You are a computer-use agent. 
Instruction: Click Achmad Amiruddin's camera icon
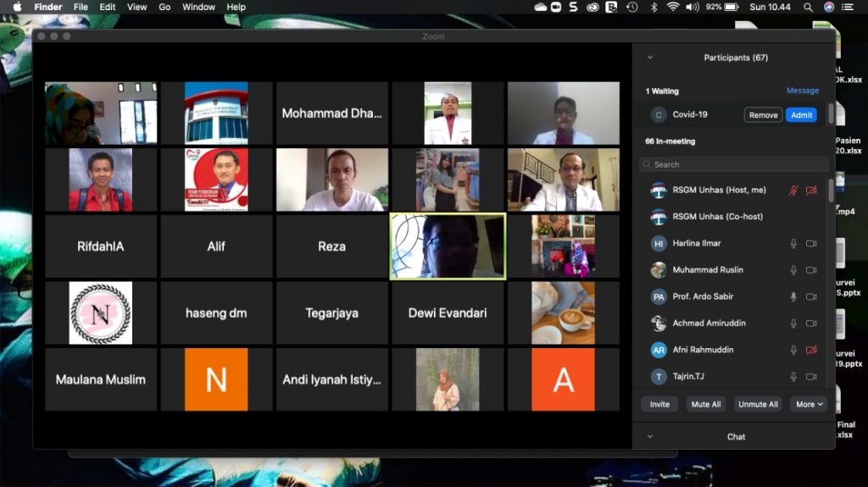point(811,324)
